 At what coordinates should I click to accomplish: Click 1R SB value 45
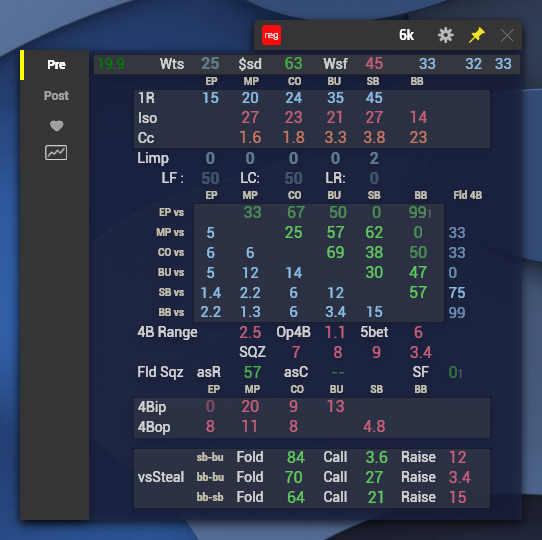[x=374, y=98]
